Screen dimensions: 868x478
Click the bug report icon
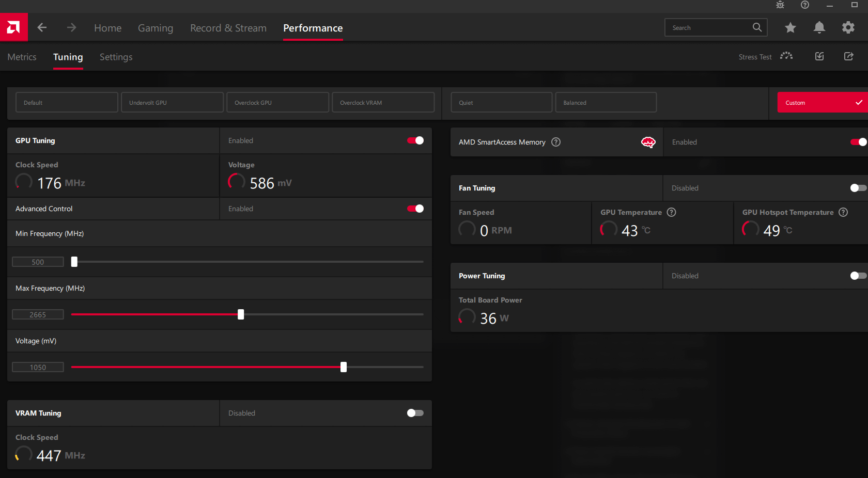click(780, 5)
